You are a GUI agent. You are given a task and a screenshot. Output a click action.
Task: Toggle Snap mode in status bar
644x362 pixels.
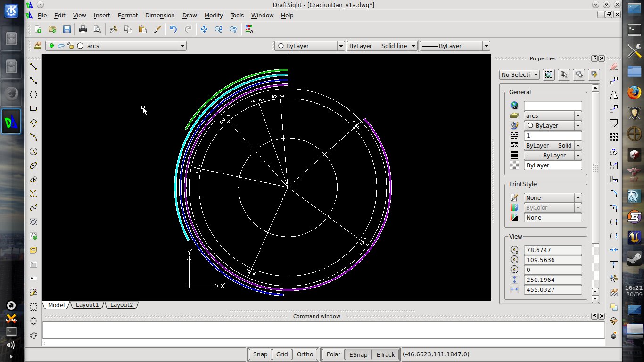point(260,354)
